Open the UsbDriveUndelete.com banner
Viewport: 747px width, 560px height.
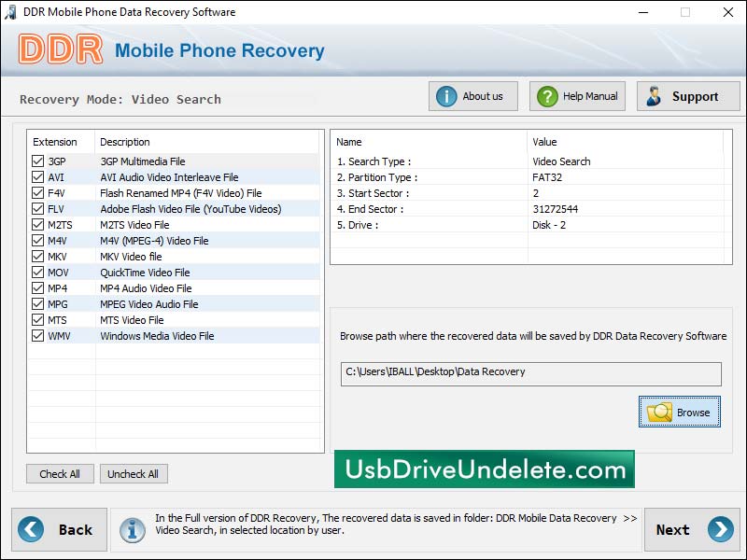coord(485,469)
